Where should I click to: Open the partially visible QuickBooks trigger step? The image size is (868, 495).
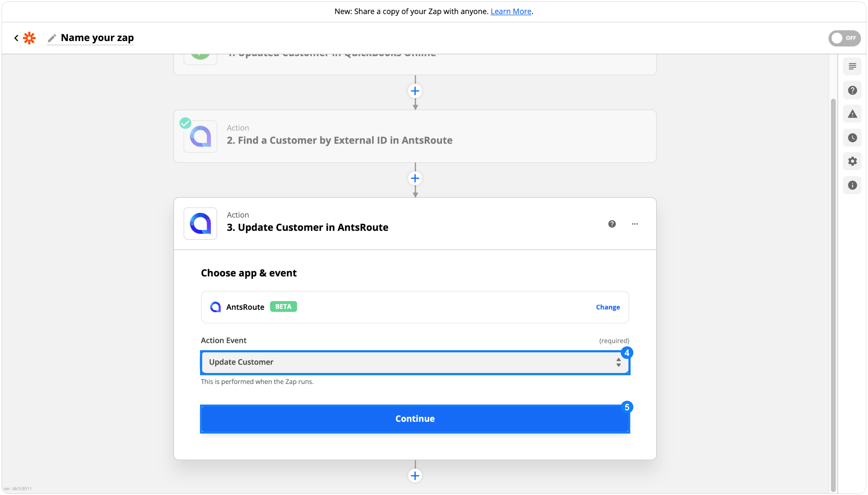pos(415,64)
